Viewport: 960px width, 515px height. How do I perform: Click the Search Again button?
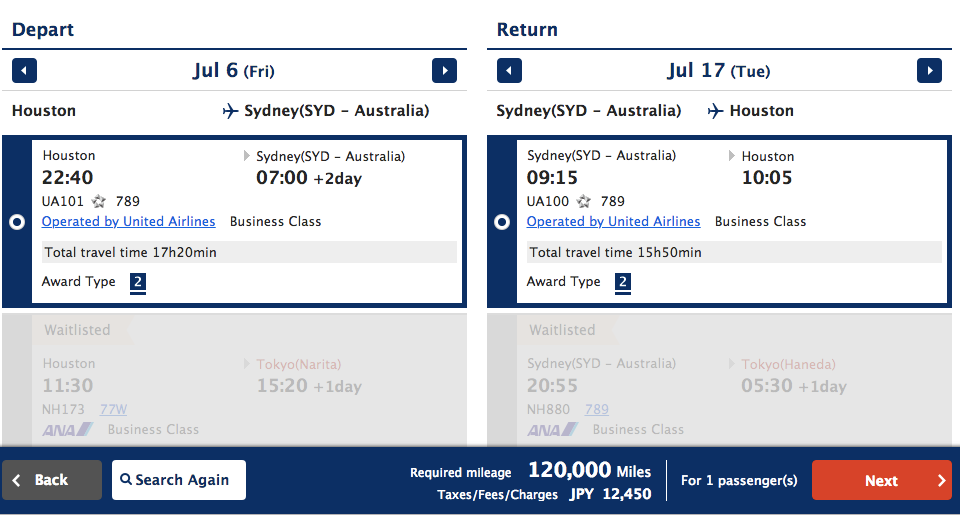179,480
